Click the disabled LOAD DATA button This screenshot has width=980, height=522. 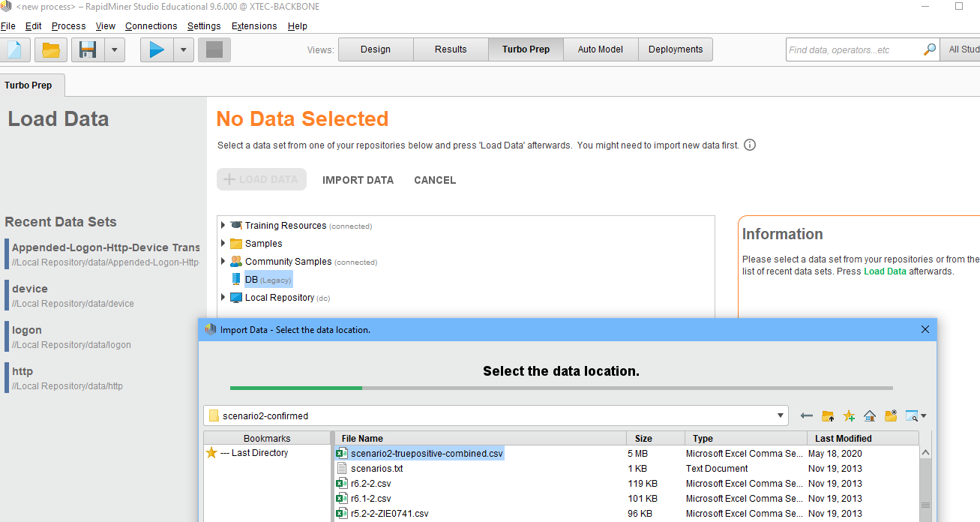pos(262,179)
